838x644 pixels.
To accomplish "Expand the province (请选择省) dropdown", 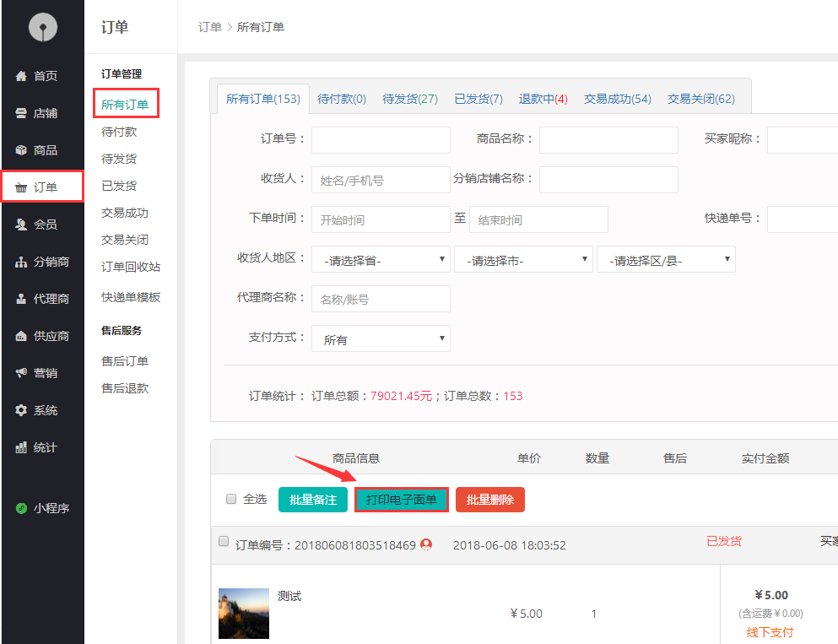I will 381,260.
